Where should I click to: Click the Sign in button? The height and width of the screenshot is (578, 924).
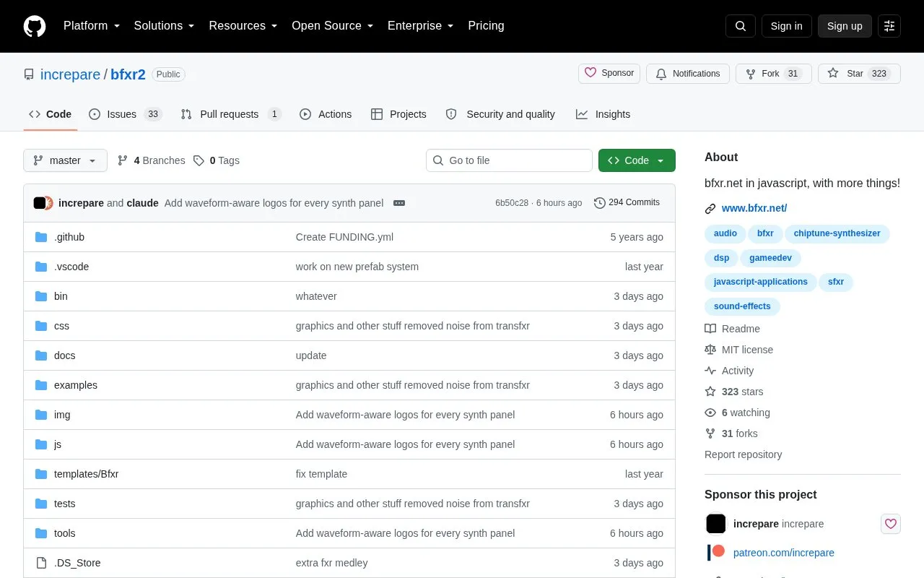click(786, 26)
